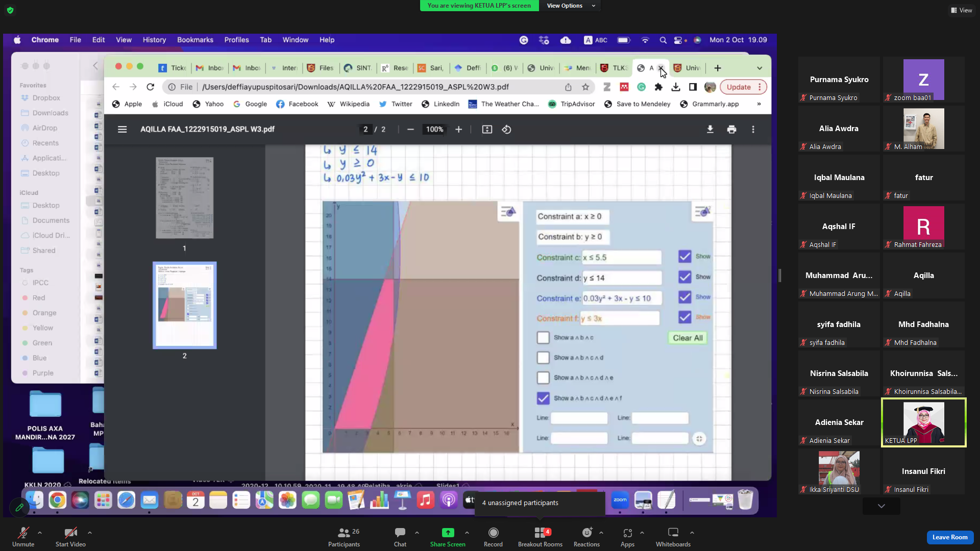Check 'Show a ∧ b ∧ c ∧ d ∧ e' box
The width and height of the screenshot is (980, 551).
point(543,378)
